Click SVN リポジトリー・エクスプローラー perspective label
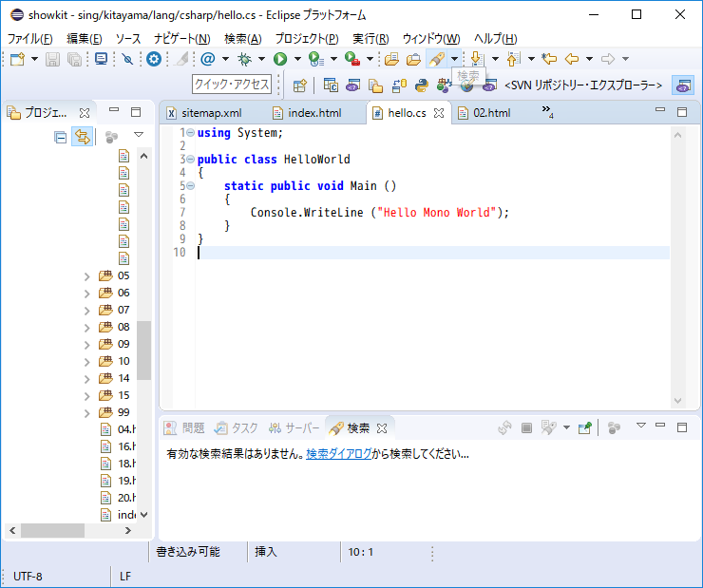The width and height of the screenshot is (703, 588). (x=583, y=85)
